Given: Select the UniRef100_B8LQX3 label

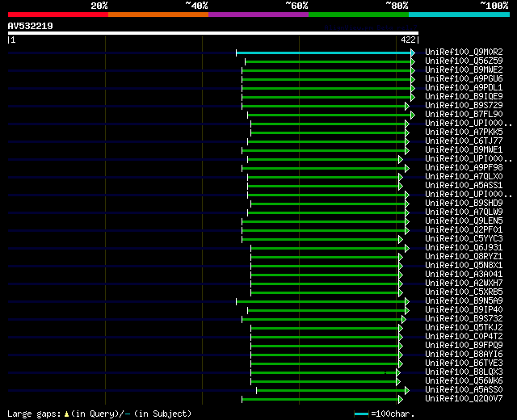Looking at the screenshot, I should pyautogui.click(x=464, y=372).
